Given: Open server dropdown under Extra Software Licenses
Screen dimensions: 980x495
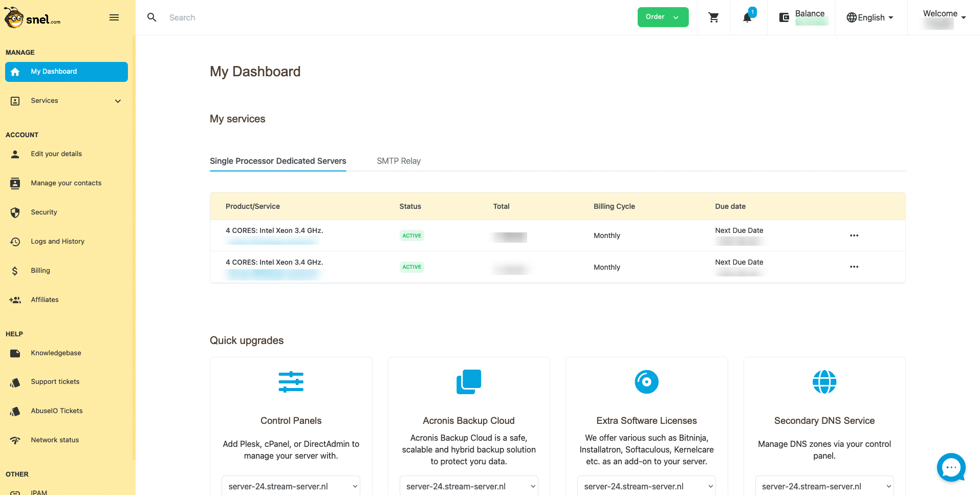Looking at the screenshot, I should [x=646, y=486].
